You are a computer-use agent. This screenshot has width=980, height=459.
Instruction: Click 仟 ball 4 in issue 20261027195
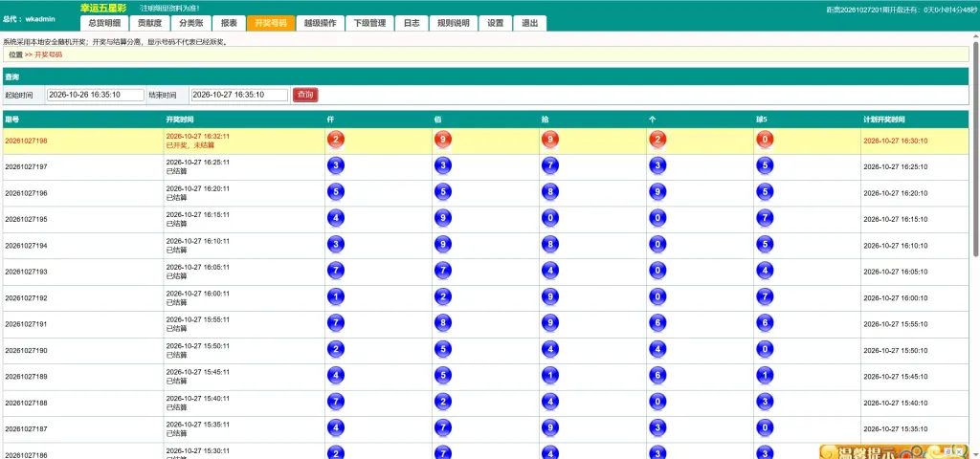tap(336, 219)
